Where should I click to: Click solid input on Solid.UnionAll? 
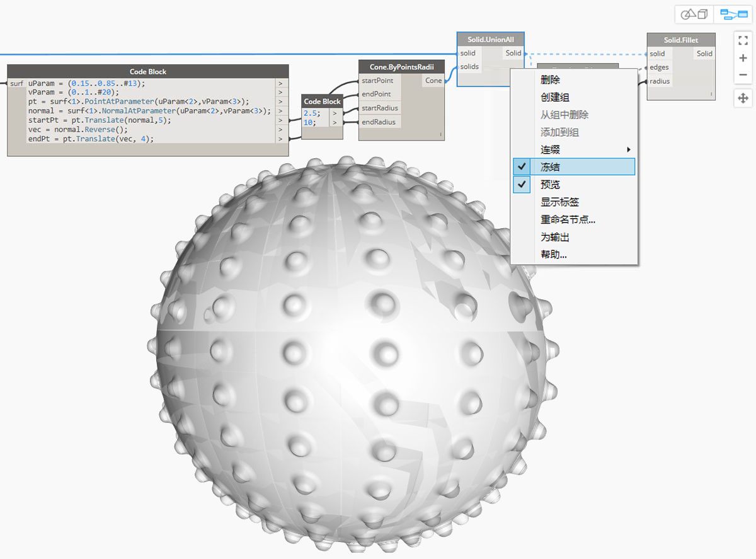468,53
